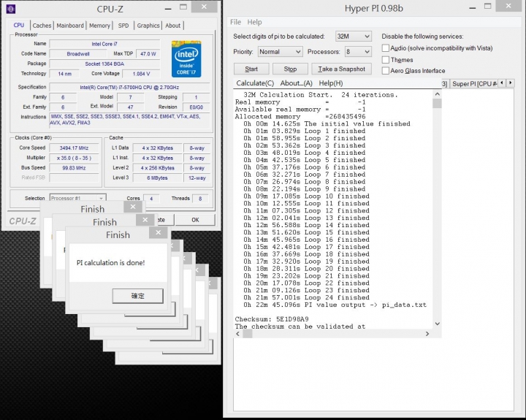This screenshot has width=526, height=420.
Task: Open the Graphics tab in CPU-Z
Action: tap(148, 26)
